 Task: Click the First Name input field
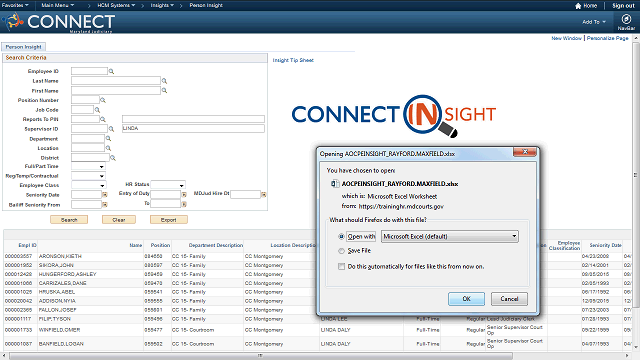116,90
